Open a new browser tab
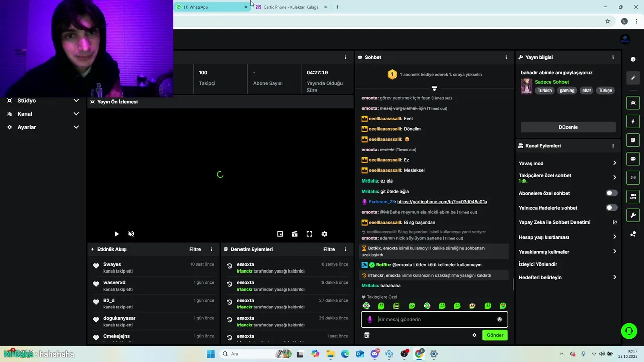644x362 pixels. click(x=337, y=7)
